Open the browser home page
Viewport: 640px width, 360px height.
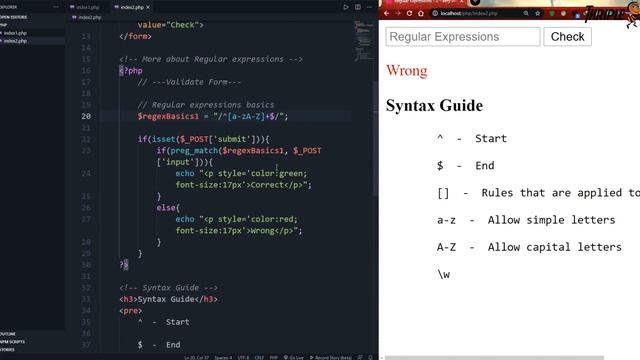click(x=421, y=13)
